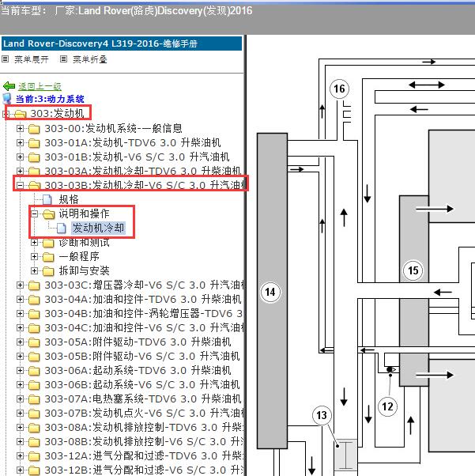Expand 303-00:发动机系统-一般信息 node
This screenshot has height=476, width=475.
tap(20, 128)
